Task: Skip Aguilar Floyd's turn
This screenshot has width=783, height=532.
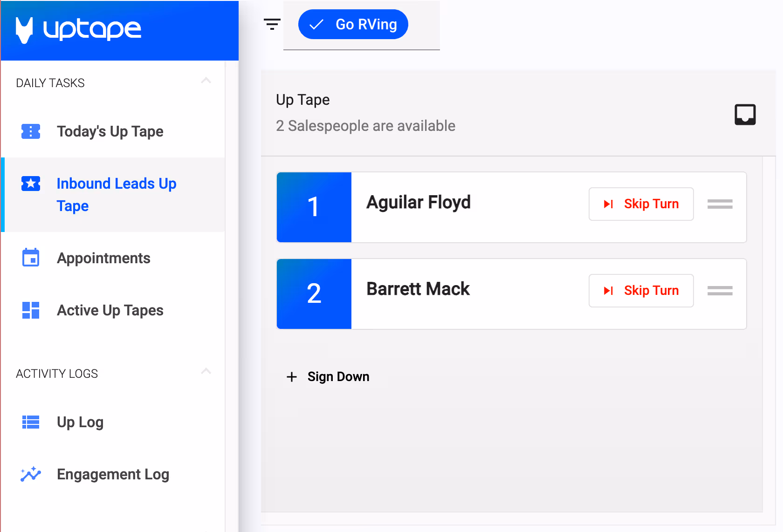Action: pos(641,204)
